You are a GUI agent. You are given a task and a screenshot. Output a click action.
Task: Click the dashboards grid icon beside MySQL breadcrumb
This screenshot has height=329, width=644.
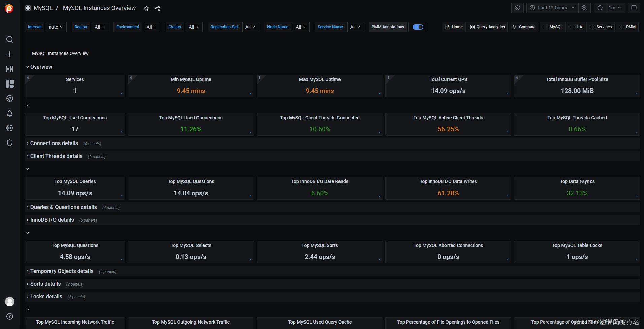coord(28,8)
